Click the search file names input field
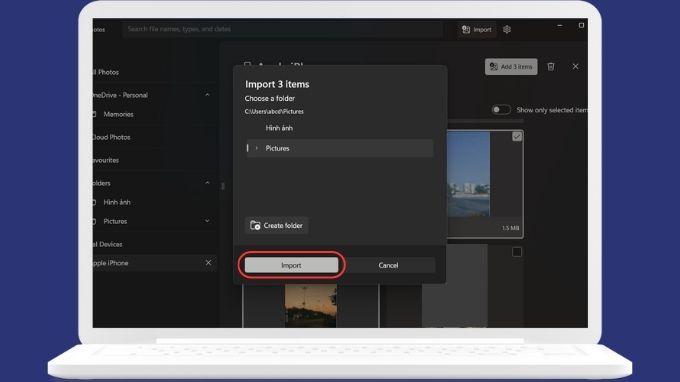This screenshot has width=680, height=382. pyautogui.click(x=282, y=29)
